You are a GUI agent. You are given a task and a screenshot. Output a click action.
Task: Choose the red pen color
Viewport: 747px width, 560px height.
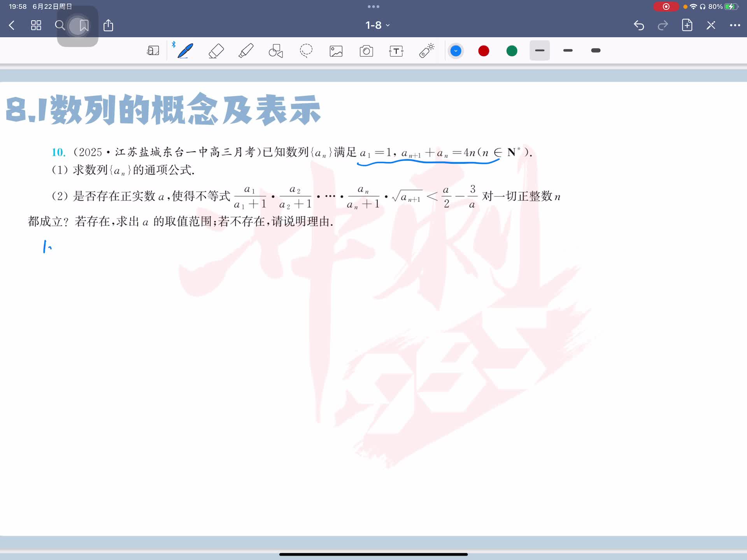click(484, 51)
